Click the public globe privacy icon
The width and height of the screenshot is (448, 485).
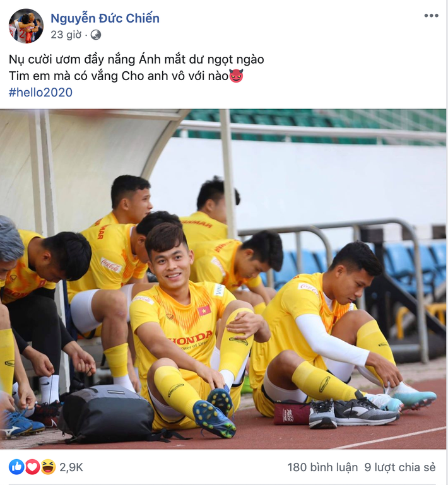coord(96,35)
